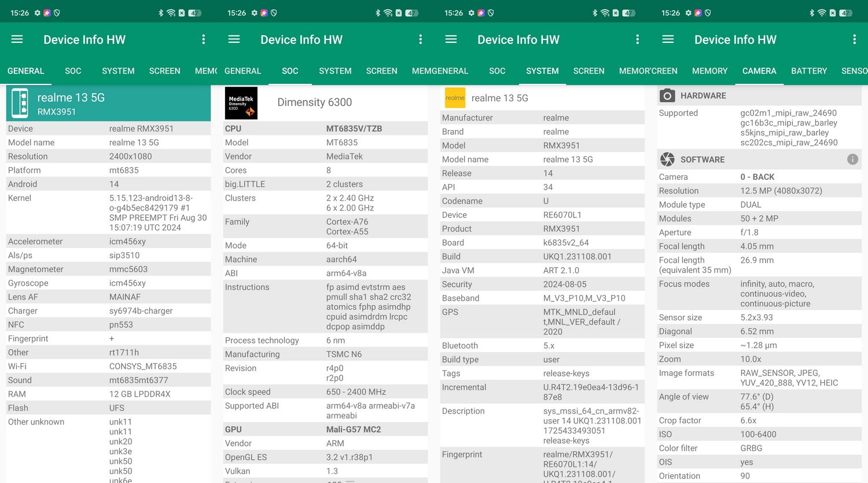Tap the CPU MT6835V/TZB header row
The width and height of the screenshot is (868, 483).
tap(325, 128)
